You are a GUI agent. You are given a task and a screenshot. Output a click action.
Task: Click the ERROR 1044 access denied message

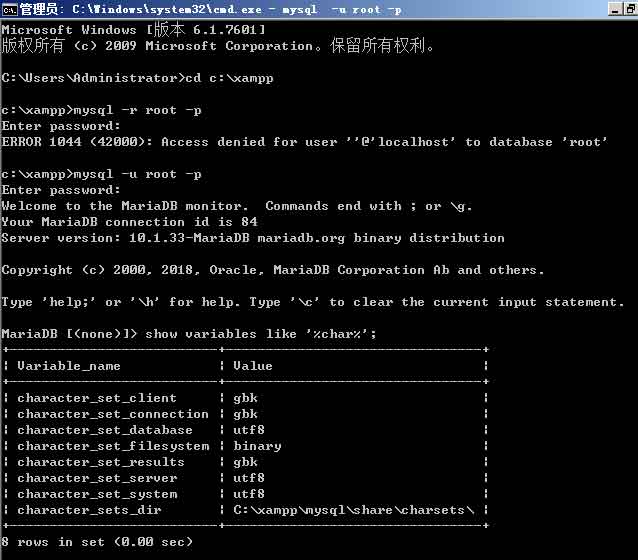pos(304,142)
